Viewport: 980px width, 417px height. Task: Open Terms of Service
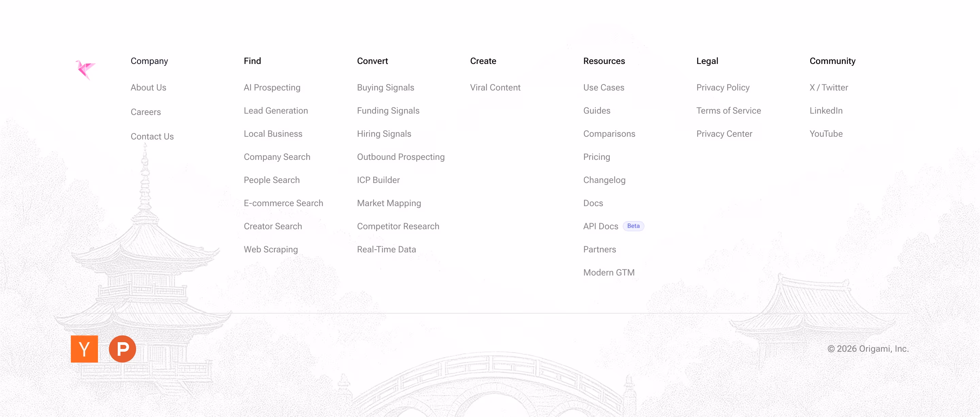click(729, 111)
